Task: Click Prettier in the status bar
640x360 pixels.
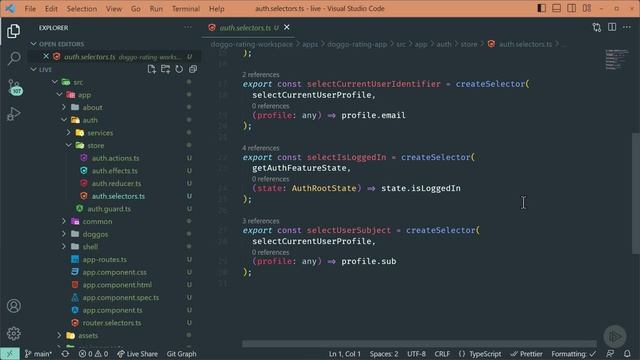Action: pyautogui.click(x=527, y=354)
